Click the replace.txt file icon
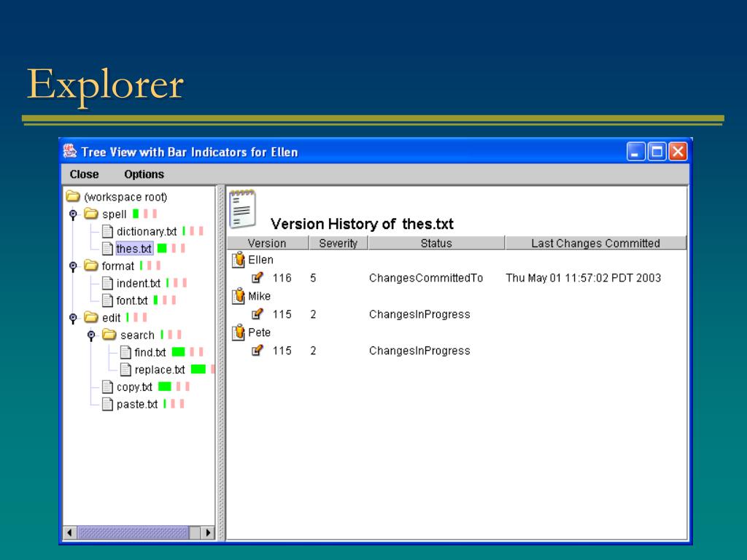 coord(125,370)
